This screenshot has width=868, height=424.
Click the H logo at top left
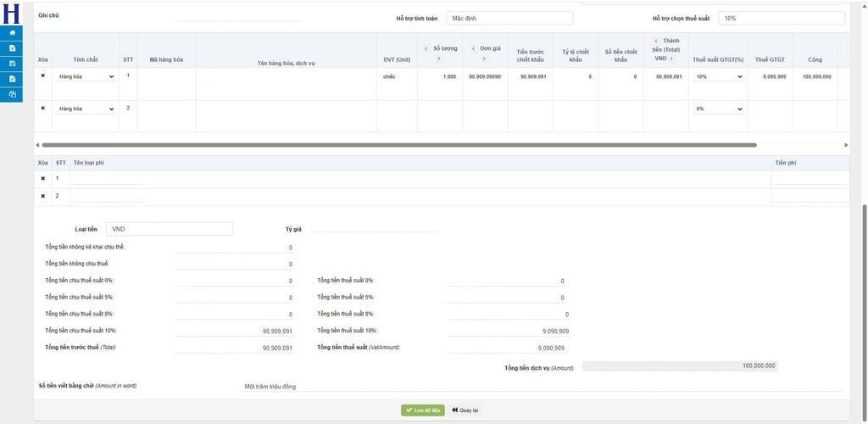coord(12,14)
